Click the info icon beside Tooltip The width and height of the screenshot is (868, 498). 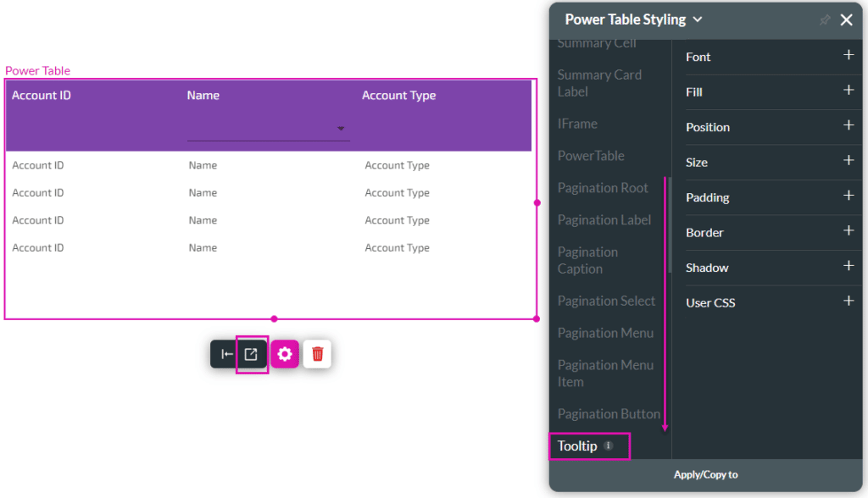pos(608,445)
